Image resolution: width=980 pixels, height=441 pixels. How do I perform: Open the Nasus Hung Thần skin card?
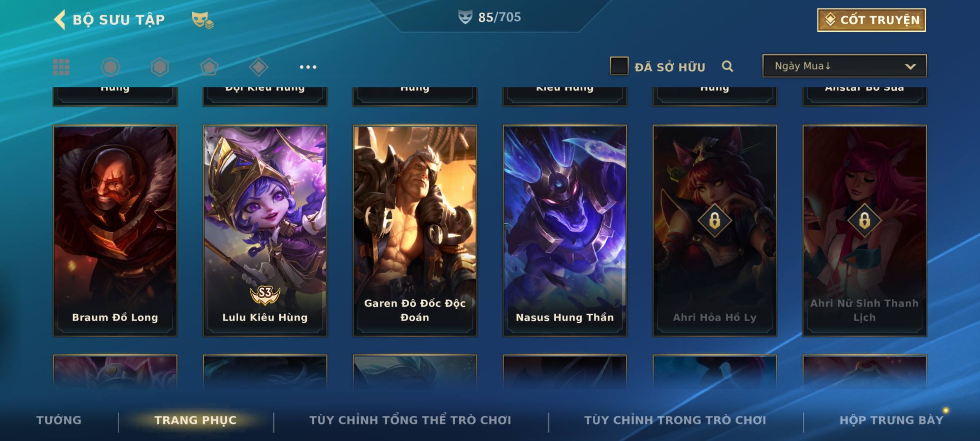(x=565, y=231)
